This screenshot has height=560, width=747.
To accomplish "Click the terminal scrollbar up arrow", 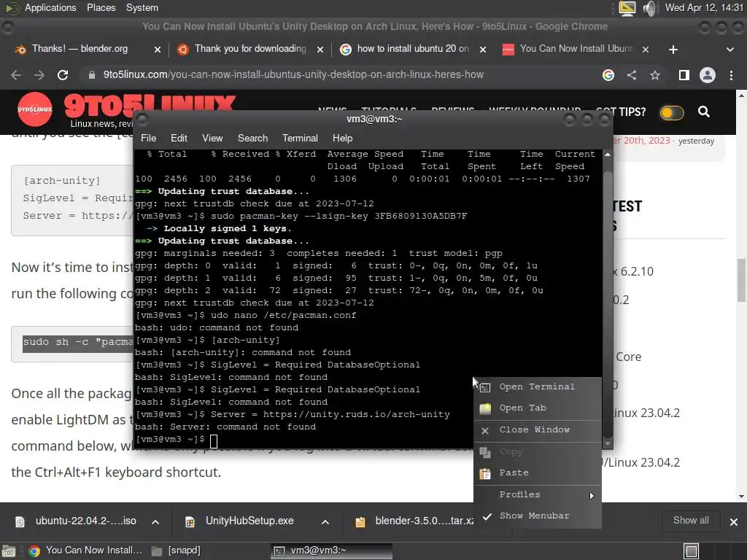I will pyautogui.click(x=608, y=155).
